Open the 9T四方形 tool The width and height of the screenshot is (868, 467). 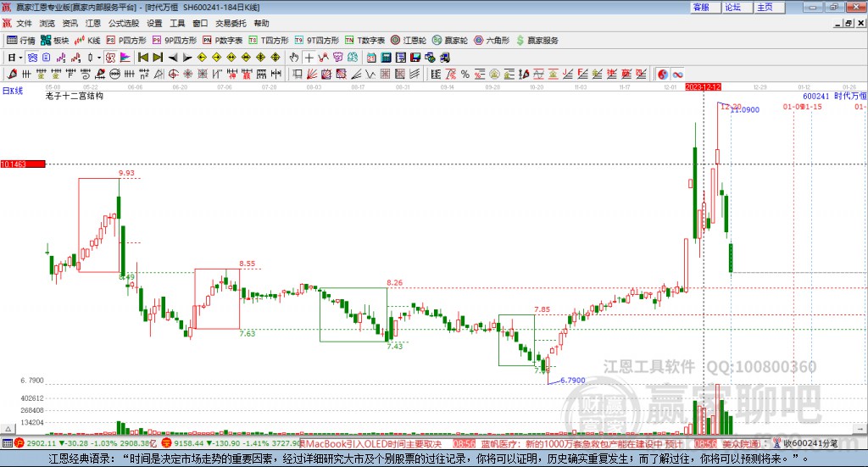[x=317, y=41]
